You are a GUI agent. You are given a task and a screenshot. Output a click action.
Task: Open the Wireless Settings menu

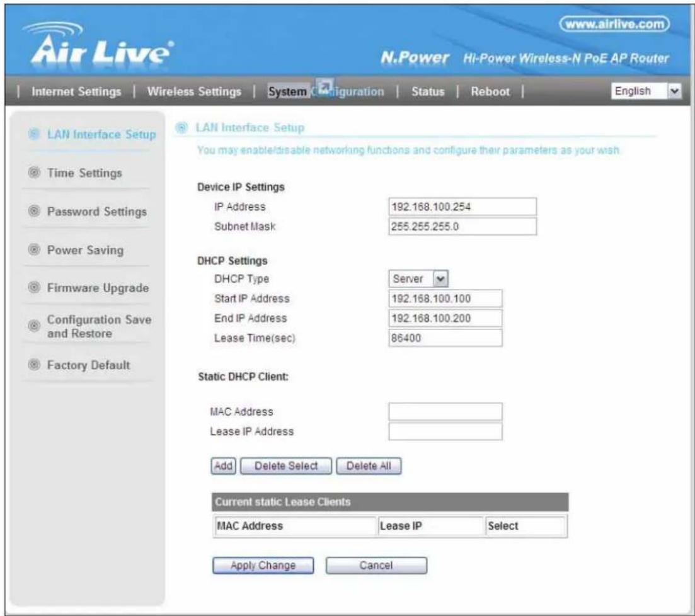(x=194, y=91)
